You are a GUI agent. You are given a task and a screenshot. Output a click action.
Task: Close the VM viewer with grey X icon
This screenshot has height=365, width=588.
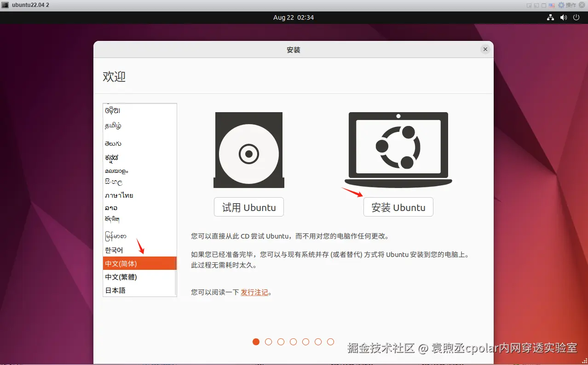pos(582,5)
